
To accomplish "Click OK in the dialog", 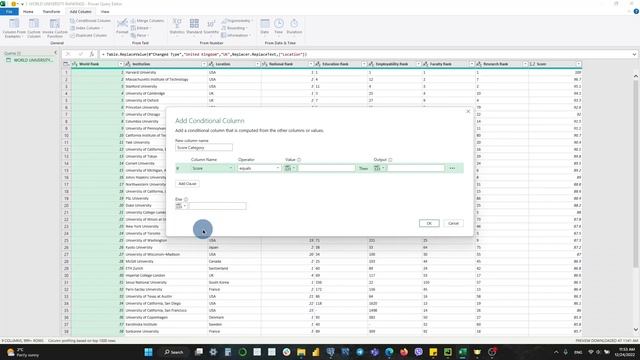I will tap(429, 223).
